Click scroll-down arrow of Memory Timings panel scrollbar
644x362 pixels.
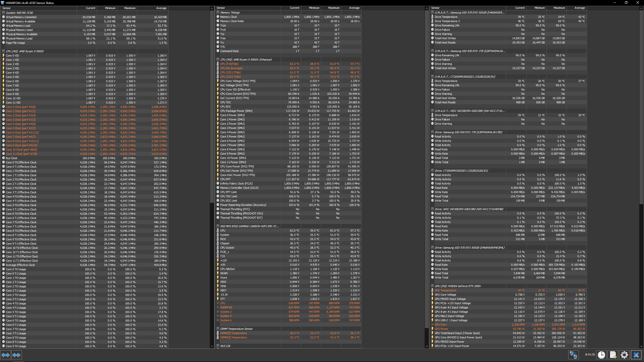(427, 346)
